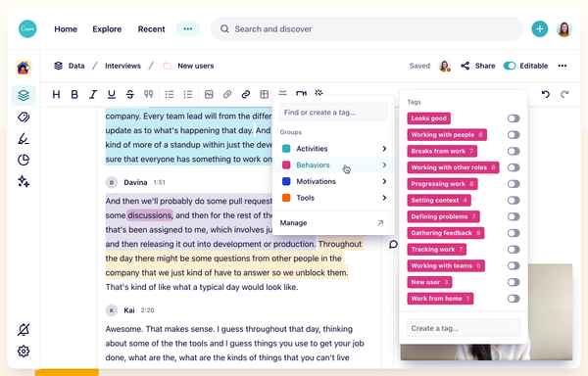This screenshot has height=376, width=588.
Task: Click the blue Motivations color swatch
Action: point(286,181)
